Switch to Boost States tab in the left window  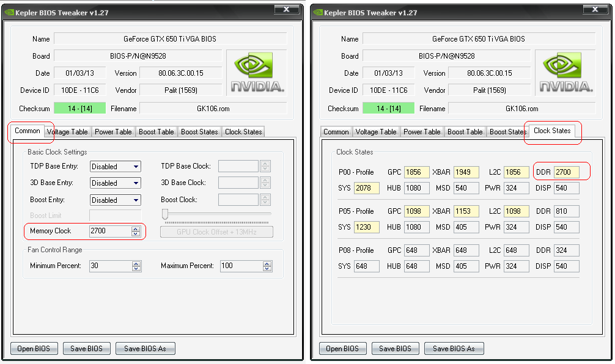point(199,132)
